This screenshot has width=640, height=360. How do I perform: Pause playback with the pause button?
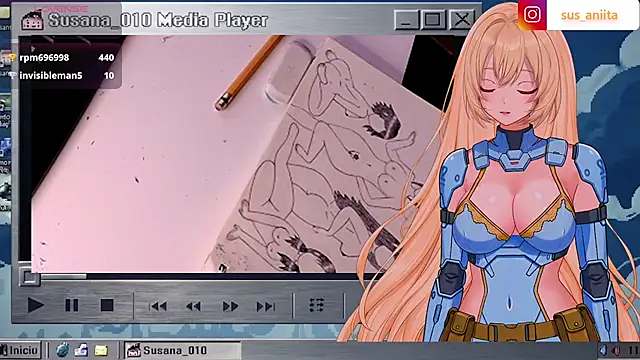click(72, 305)
